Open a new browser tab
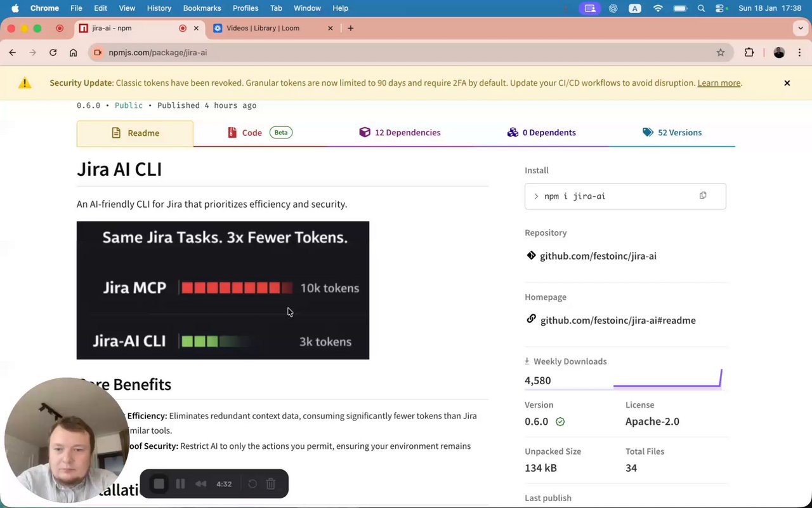The height and width of the screenshot is (508, 812). [x=351, y=28]
